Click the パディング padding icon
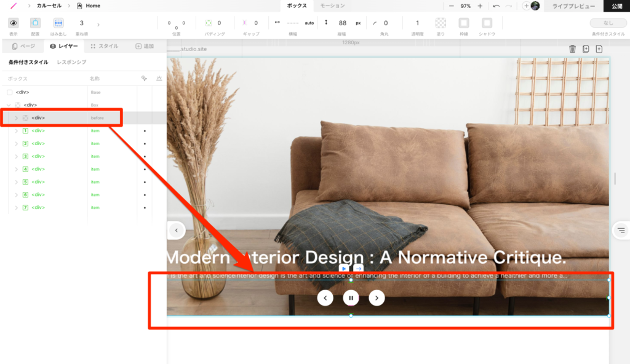The image size is (630, 364). [x=209, y=23]
